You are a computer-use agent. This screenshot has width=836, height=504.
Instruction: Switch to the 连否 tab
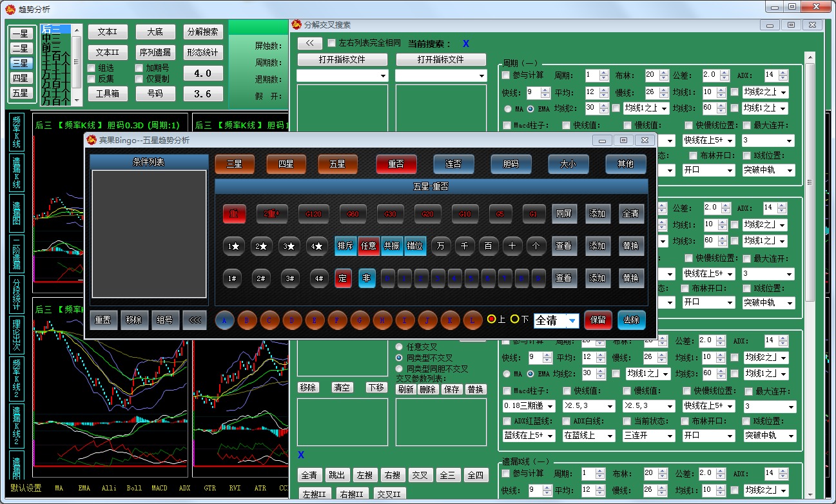coord(453,164)
